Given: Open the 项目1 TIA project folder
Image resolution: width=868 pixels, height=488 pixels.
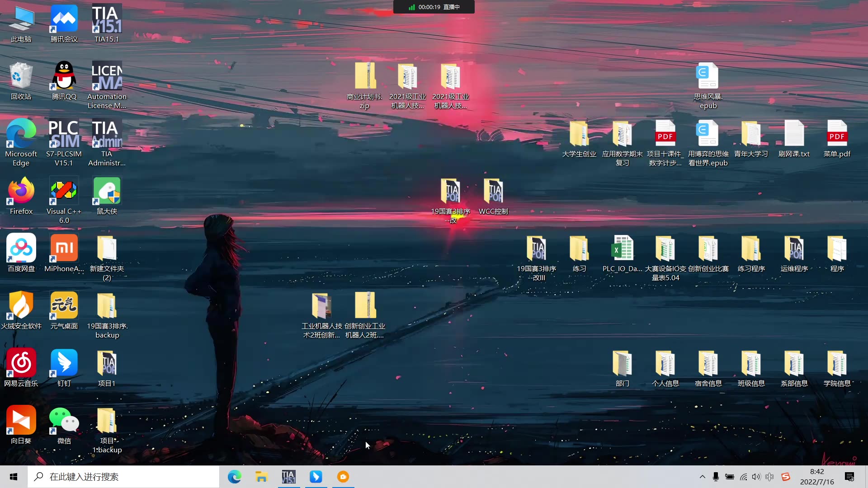Looking at the screenshot, I should coord(107,368).
